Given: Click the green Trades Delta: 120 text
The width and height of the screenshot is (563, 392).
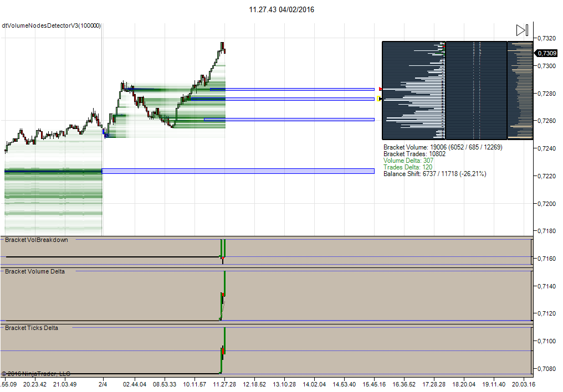Looking at the screenshot, I should click(408, 167).
